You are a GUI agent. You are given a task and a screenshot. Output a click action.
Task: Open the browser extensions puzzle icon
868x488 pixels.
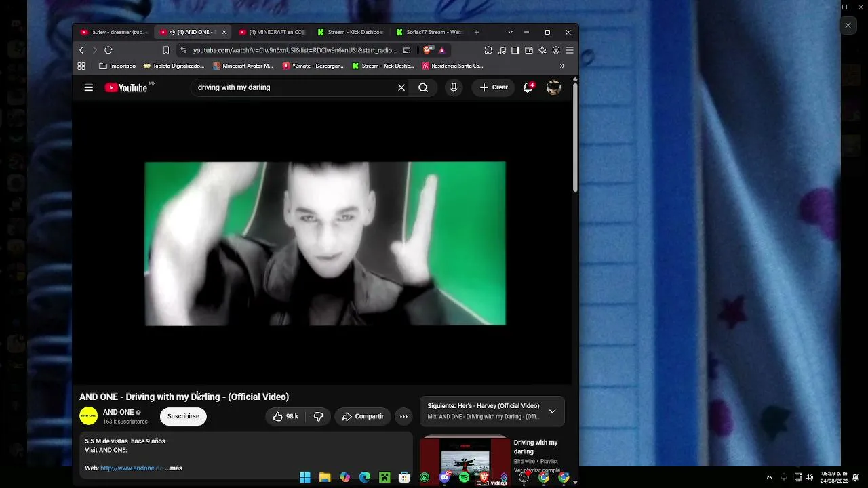pyautogui.click(x=488, y=50)
